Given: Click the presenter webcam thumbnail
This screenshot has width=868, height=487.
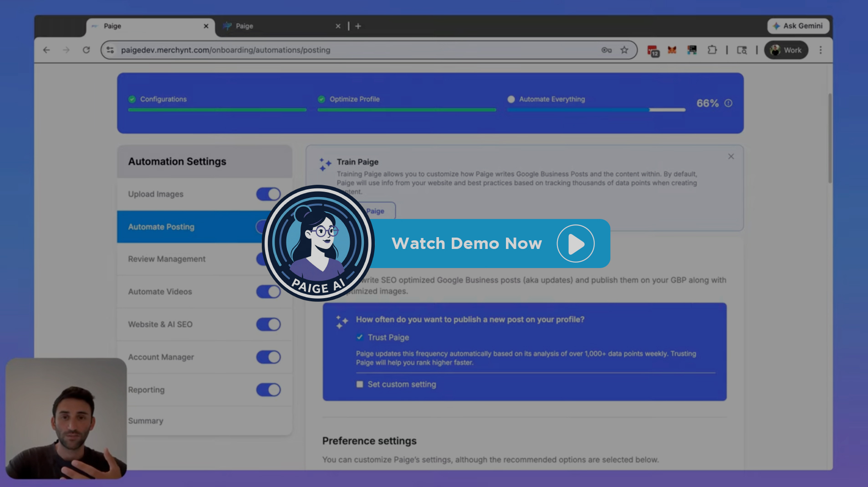Looking at the screenshot, I should click(x=66, y=419).
